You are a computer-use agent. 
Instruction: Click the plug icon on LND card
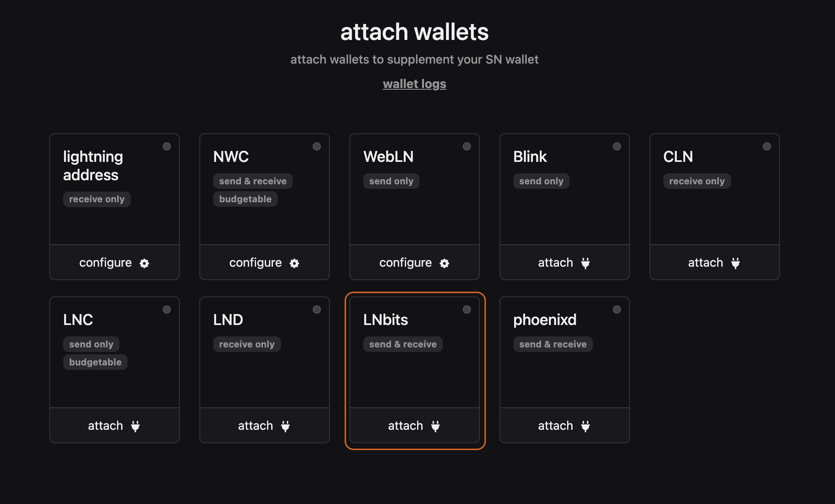[285, 426]
